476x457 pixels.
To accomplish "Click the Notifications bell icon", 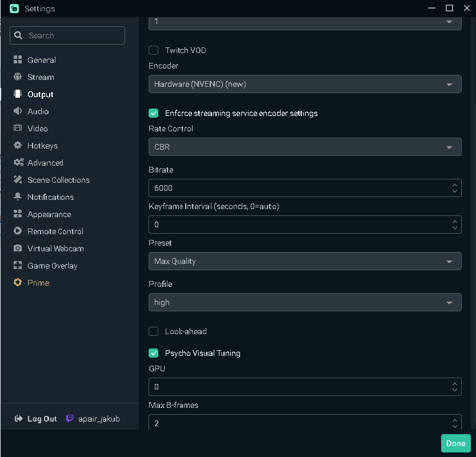I will (18, 197).
